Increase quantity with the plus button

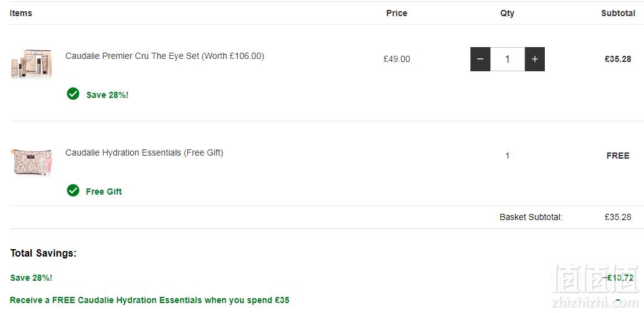tap(535, 59)
